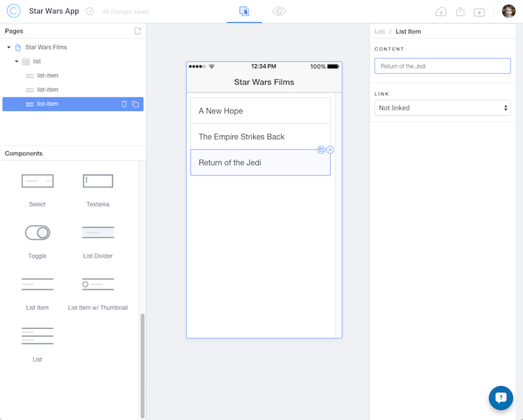Viewport: 523px width, 420px height.
Task: Click the List Item breadcrumb label
Action: [408, 31]
